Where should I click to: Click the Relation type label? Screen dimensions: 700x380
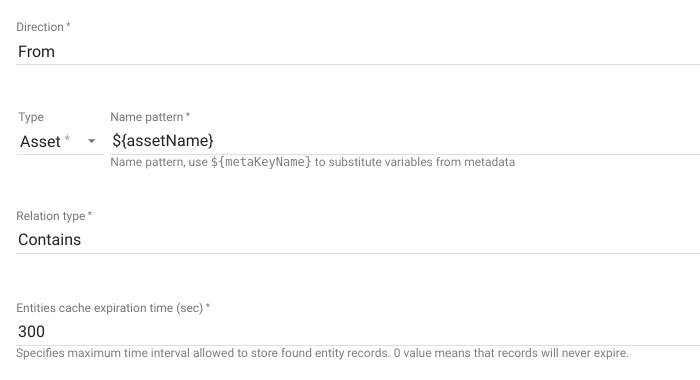[50, 216]
